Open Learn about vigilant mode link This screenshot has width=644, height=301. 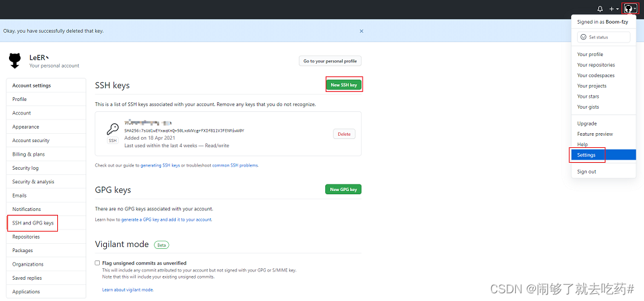[128, 289]
